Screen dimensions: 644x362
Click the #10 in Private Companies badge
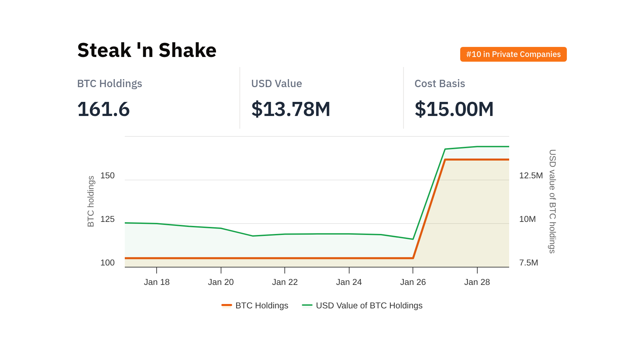click(x=513, y=54)
